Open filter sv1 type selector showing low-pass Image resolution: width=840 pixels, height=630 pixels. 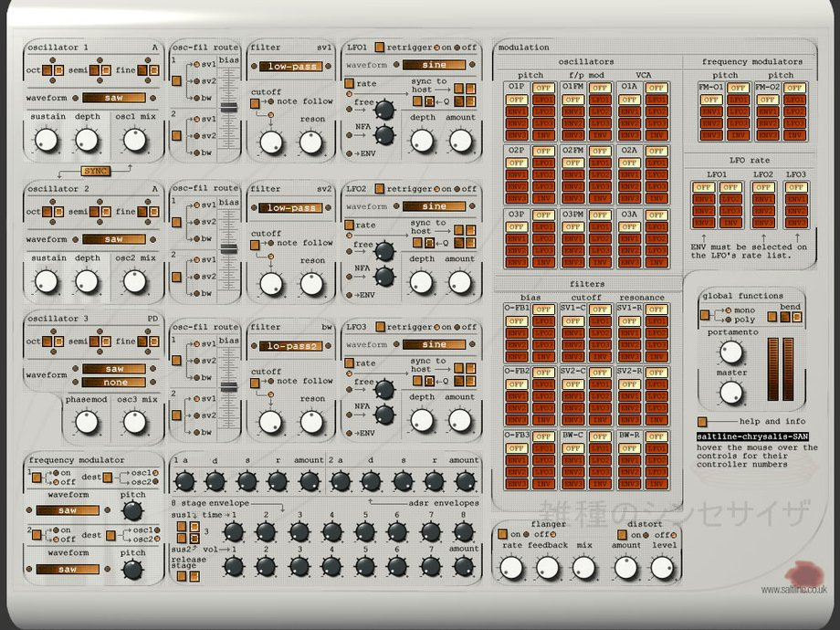click(x=292, y=66)
